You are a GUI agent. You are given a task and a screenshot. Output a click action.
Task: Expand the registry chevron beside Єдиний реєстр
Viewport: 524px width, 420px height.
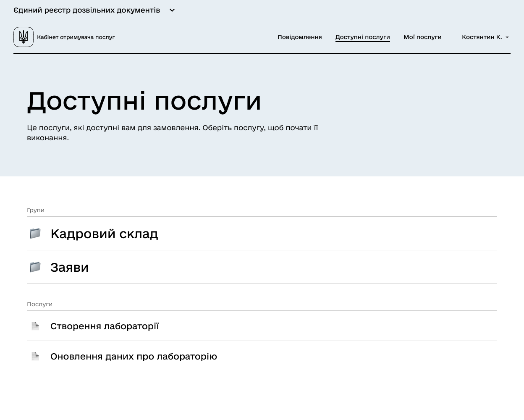pyautogui.click(x=172, y=10)
